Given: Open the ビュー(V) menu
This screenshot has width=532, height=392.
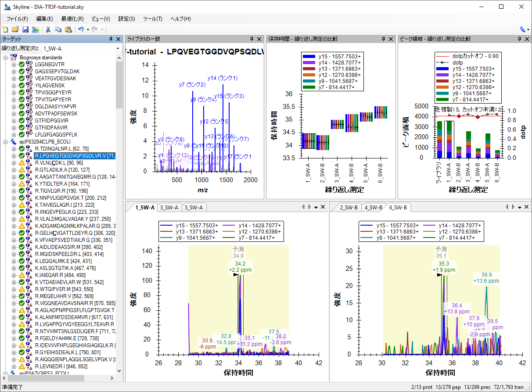Looking at the screenshot, I should click(x=101, y=19).
